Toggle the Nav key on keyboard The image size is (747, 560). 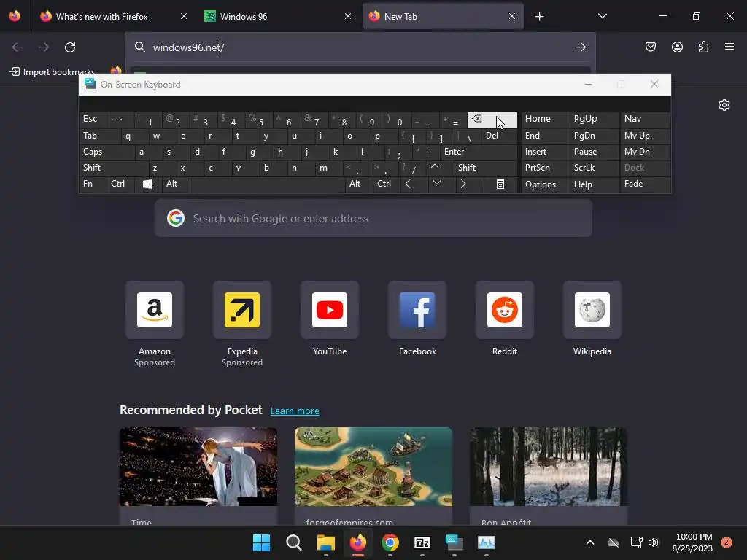coord(645,119)
